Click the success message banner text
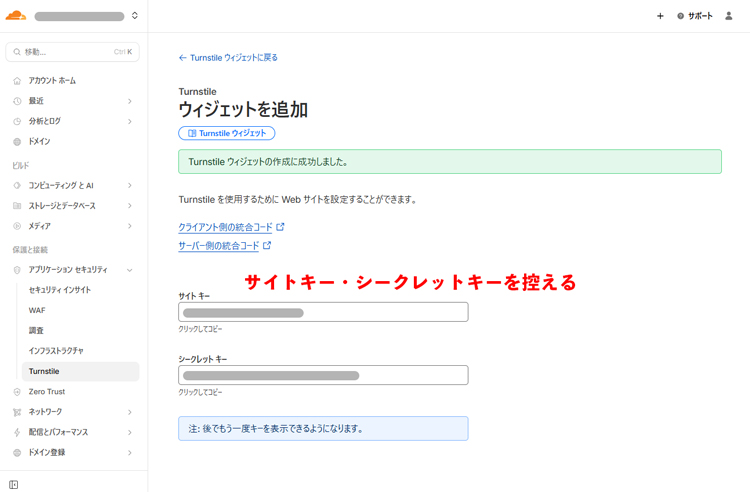 click(x=268, y=162)
